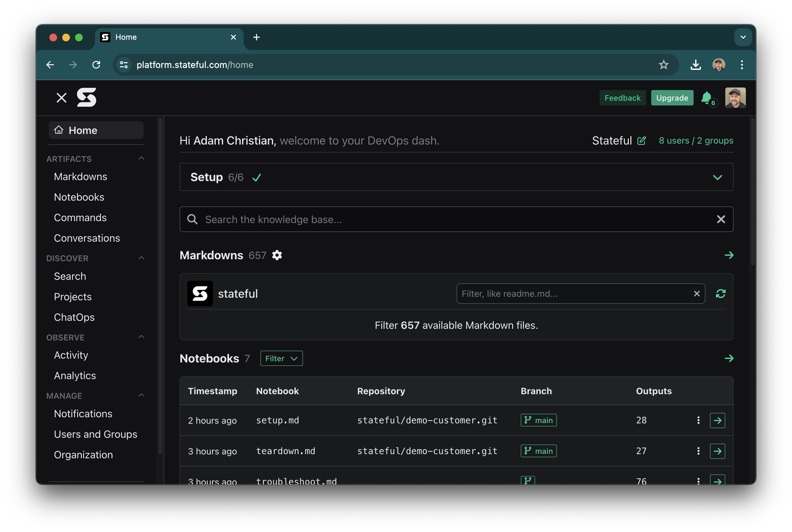
Task: Open the notifications bell icon
Action: (706, 98)
